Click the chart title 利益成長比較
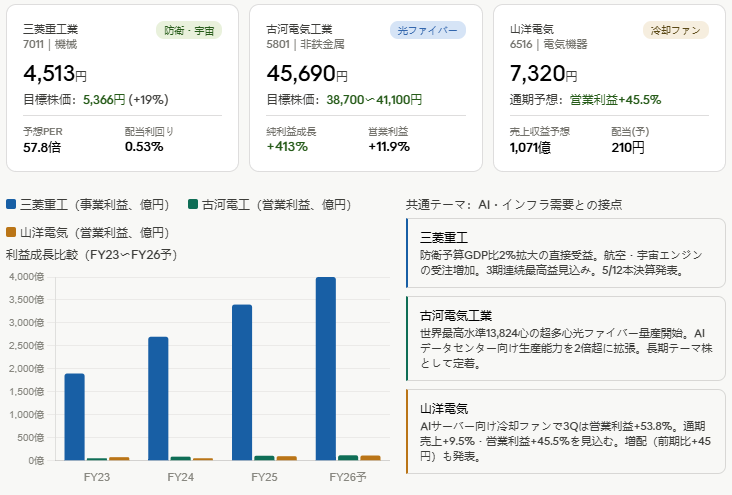Viewport: 732px width, 495px height. point(92,255)
